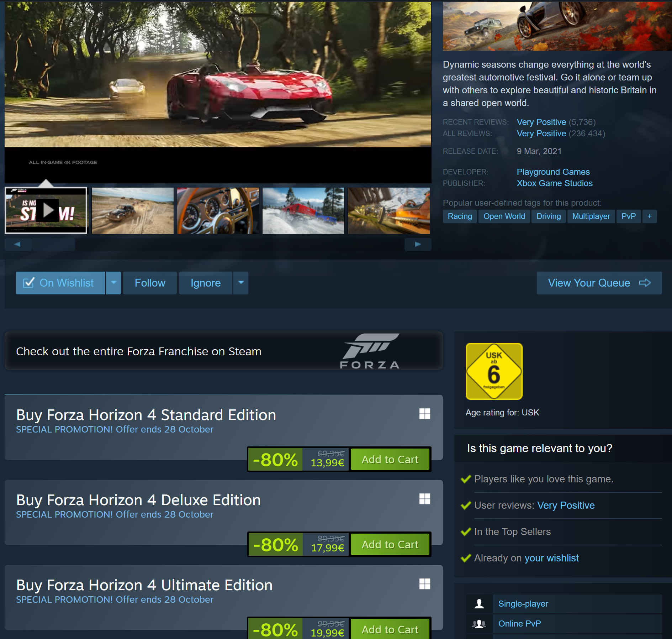Click In the Top Sellers text
Viewport: 672px width, 639px height.
(x=512, y=532)
